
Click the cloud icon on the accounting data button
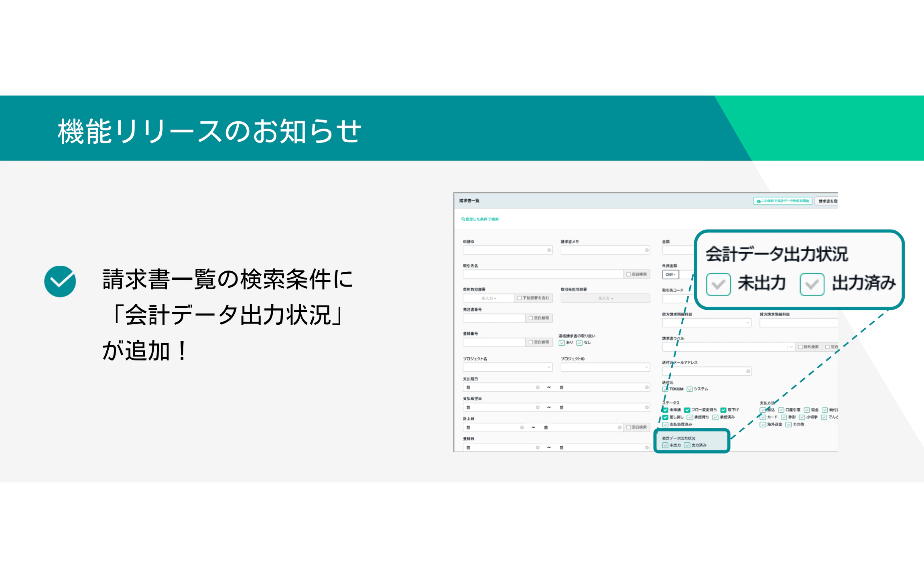click(758, 201)
